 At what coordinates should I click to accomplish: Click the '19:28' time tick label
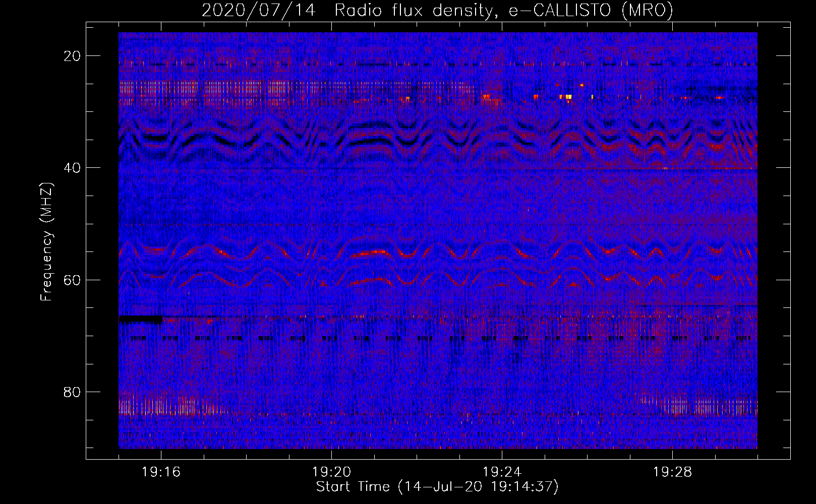[672, 472]
